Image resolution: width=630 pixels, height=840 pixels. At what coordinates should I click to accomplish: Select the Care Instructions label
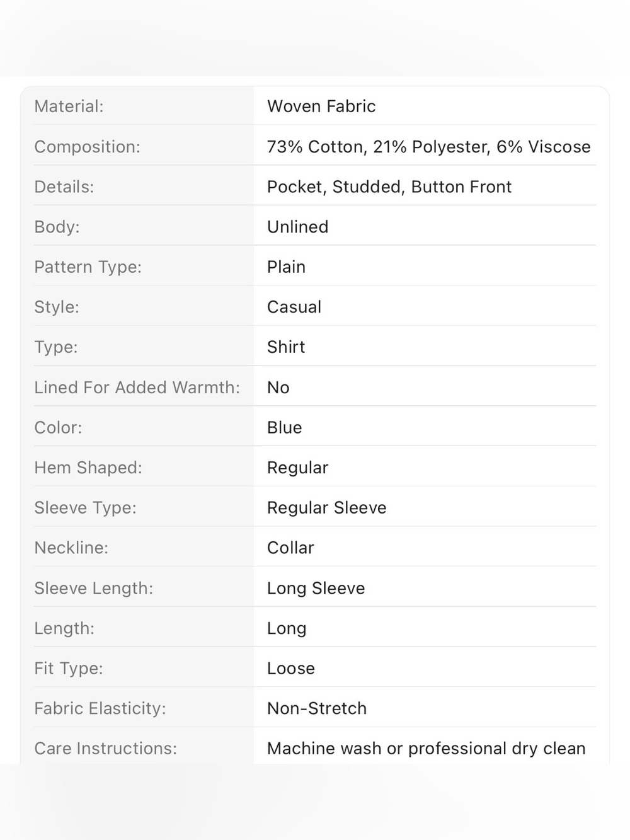coord(105,749)
